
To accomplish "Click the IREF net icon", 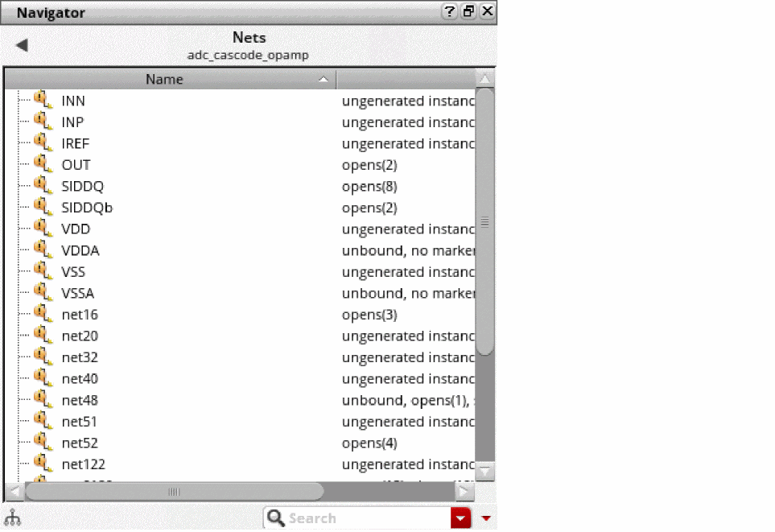I will point(43,142).
